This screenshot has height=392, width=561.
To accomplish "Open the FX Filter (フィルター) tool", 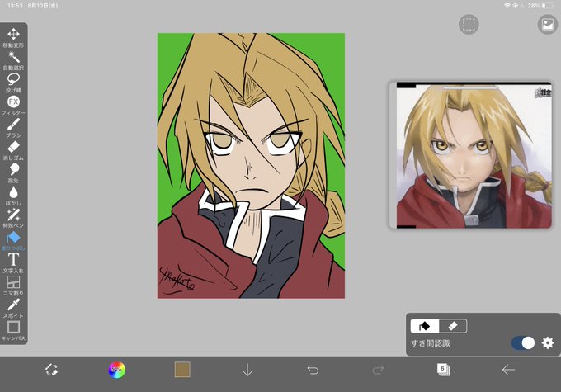I will (x=13, y=106).
